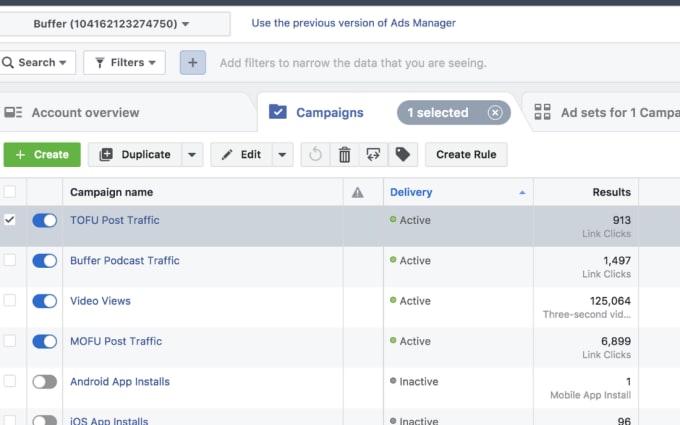Click the funnel Filters icon

click(100, 63)
